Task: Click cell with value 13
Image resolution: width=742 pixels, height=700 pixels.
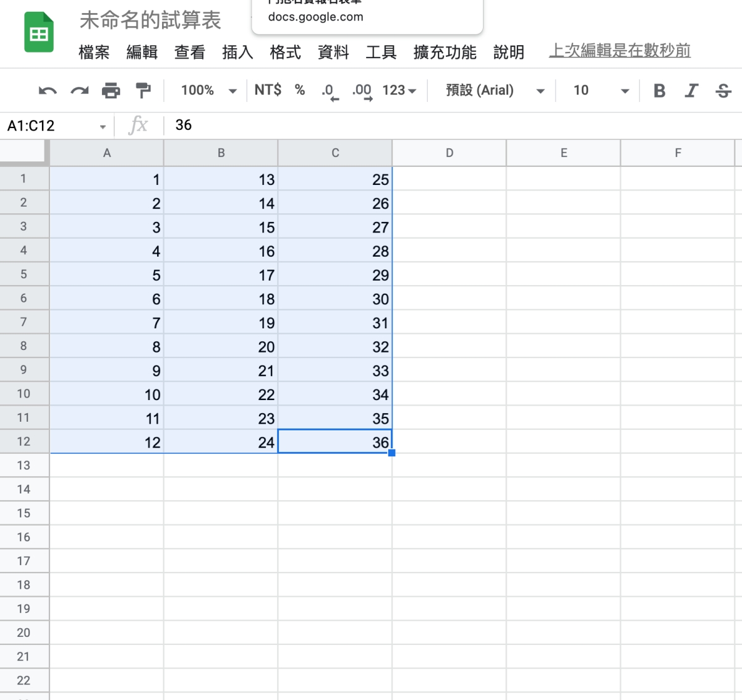Action: pos(221,179)
